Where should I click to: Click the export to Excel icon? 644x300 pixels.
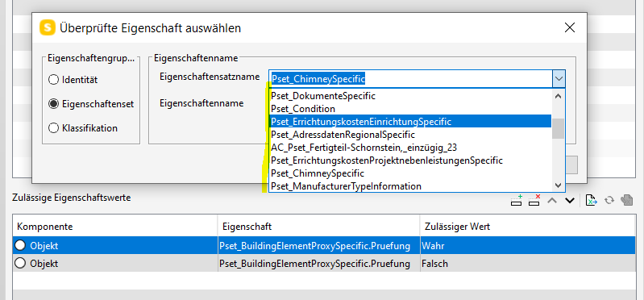point(591,200)
